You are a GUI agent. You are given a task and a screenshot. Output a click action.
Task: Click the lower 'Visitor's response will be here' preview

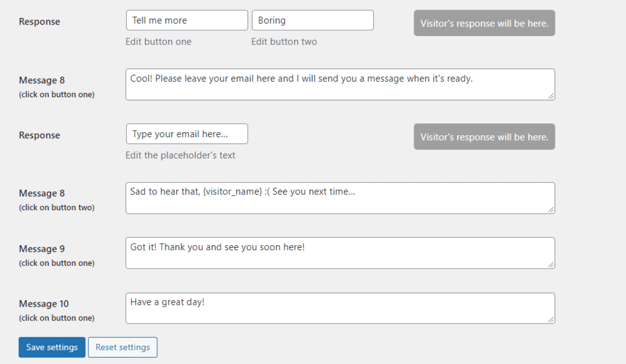click(x=484, y=137)
